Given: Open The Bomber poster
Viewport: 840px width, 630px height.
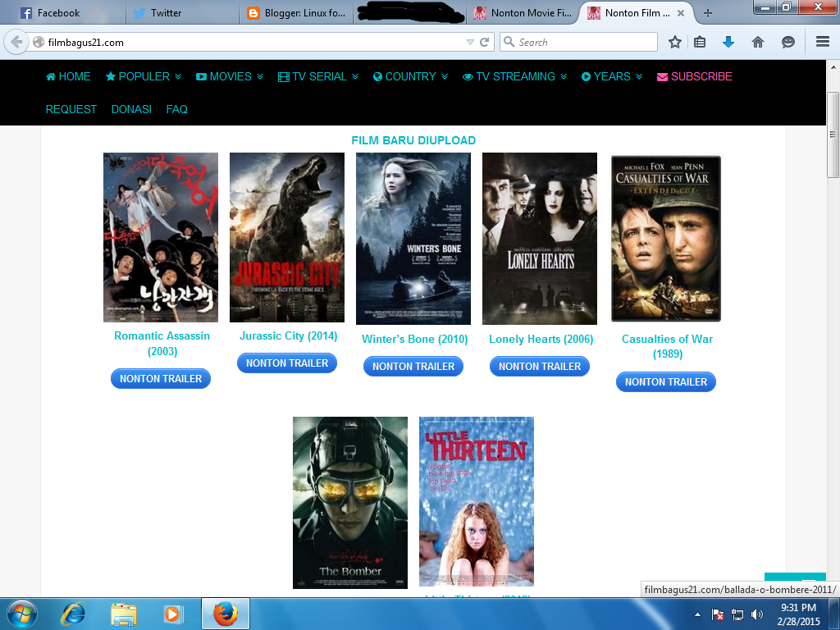Looking at the screenshot, I should tap(350, 503).
